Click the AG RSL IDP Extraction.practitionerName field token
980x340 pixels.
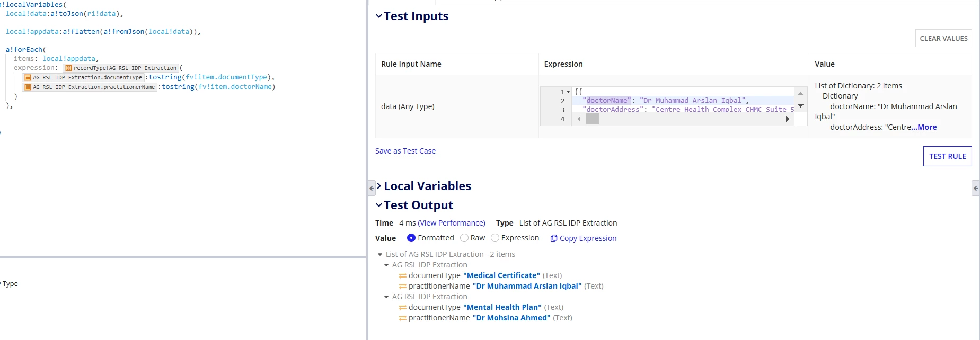90,87
